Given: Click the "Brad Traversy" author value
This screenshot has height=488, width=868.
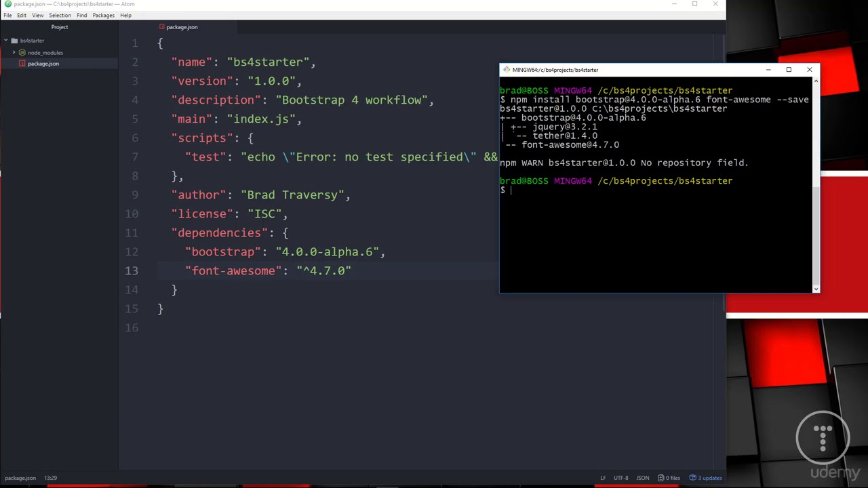Looking at the screenshot, I should tap(292, 195).
